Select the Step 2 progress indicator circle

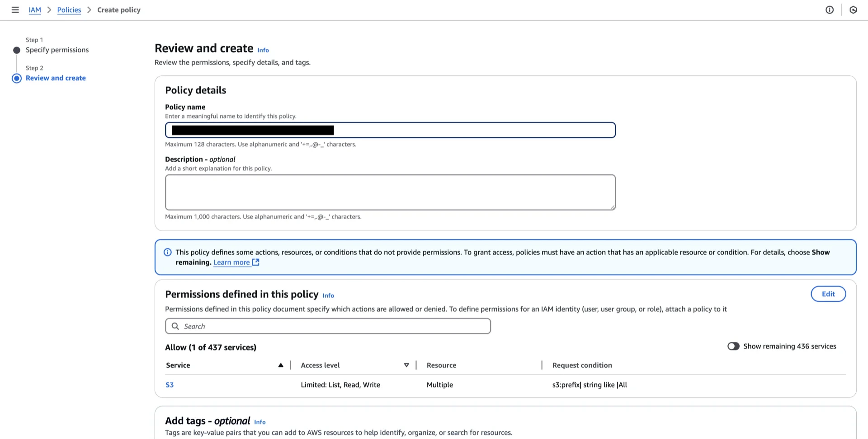click(x=17, y=78)
